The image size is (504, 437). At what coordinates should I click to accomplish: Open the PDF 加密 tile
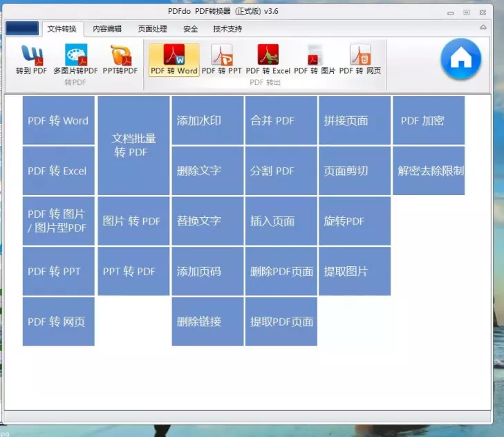point(429,120)
